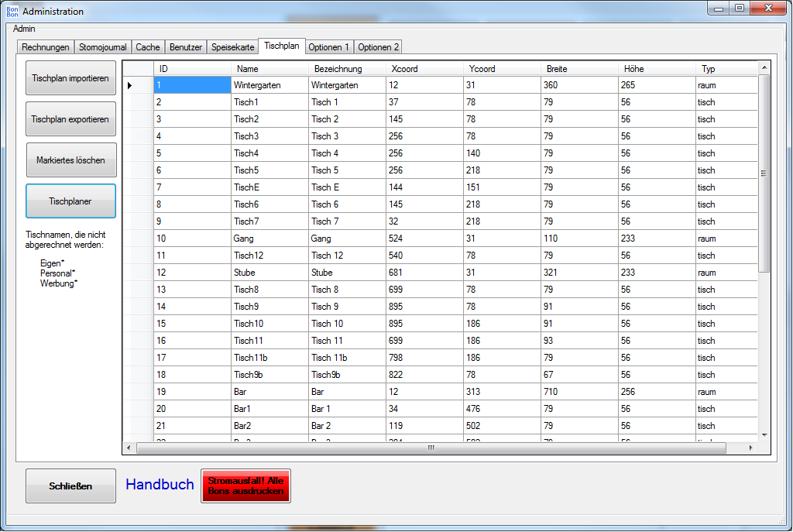This screenshot has width=793, height=532.
Task: Click the Tischplan importieren button
Action: [x=70, y=79]
